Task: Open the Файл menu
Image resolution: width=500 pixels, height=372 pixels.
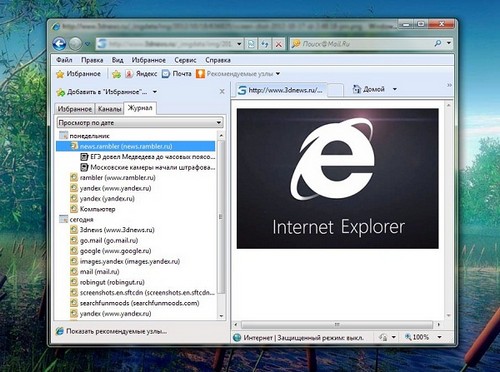Action: click(x=64, y=60)
